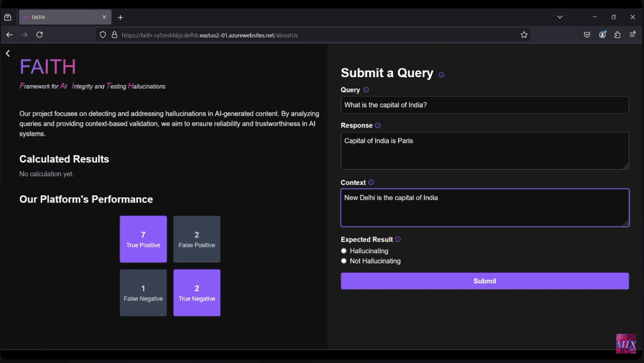Open the browser application hamburger menu
The image size is (644, 363).
pyautogui.click(x=633, y=35)
